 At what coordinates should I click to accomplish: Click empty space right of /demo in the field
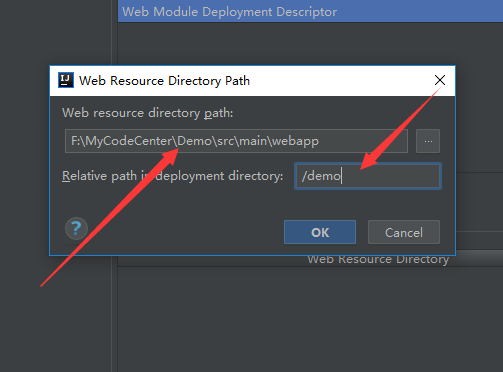pos(390,176)
